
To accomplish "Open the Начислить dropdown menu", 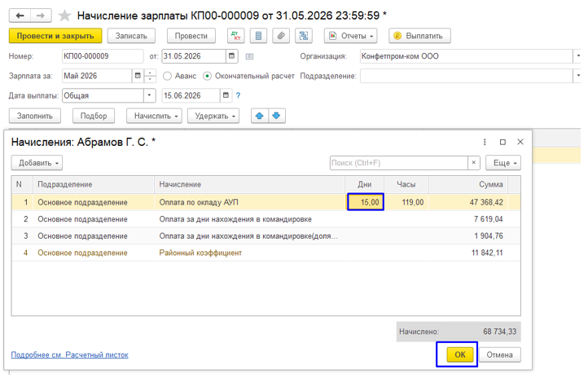I will click(154, 116).
